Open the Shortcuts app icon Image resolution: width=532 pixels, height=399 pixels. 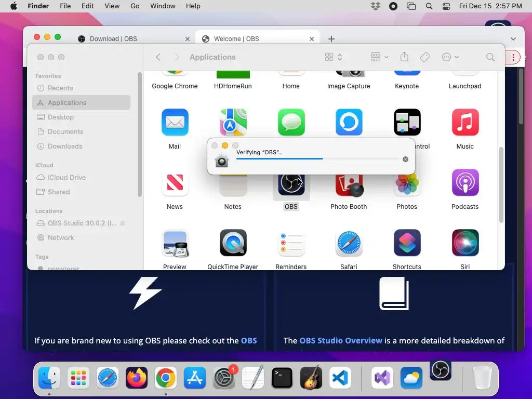coord(407,243)
